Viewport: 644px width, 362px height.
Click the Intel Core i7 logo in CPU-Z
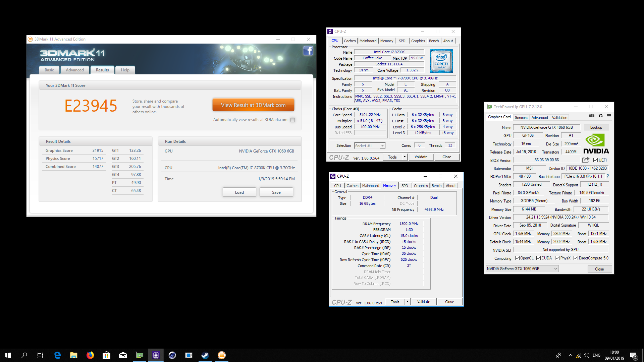tap(441, 61)
